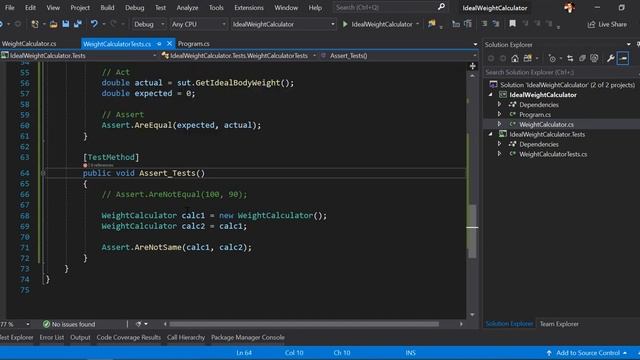The width and height of the screenshot is (640, 360).
Task: Save the current file with Save icon
Action: pyautogui.click(x=65, y=24)
